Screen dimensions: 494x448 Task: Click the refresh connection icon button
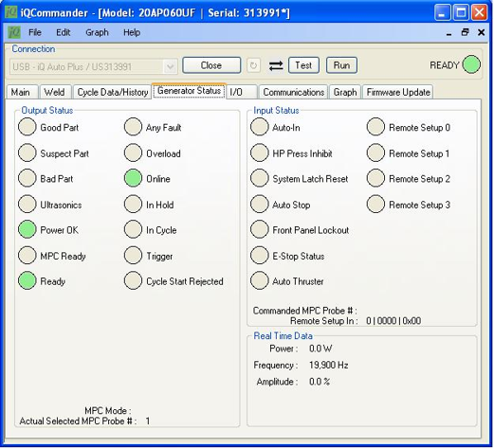point(253,65)
